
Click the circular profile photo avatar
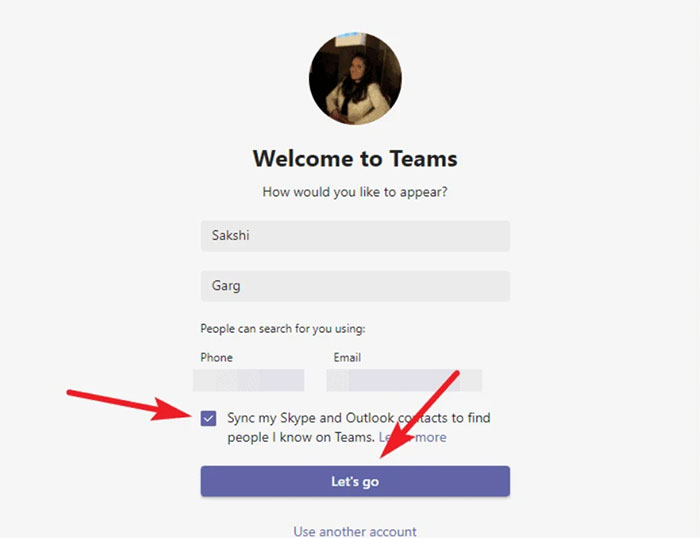(x=355, y=78)
